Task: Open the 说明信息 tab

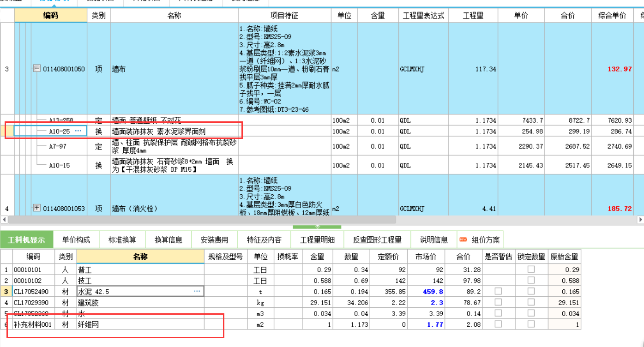Action: pos(433,239)
